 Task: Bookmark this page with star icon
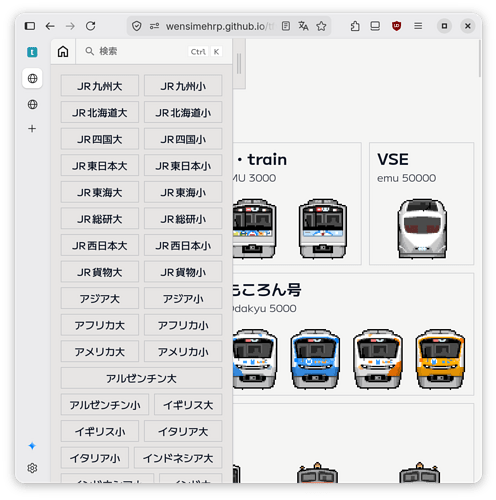coord(321,26)
